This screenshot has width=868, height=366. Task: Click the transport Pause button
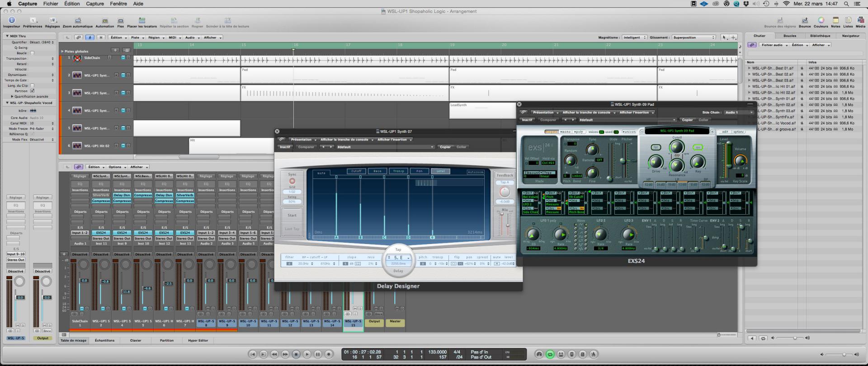[x=318, y=354]
